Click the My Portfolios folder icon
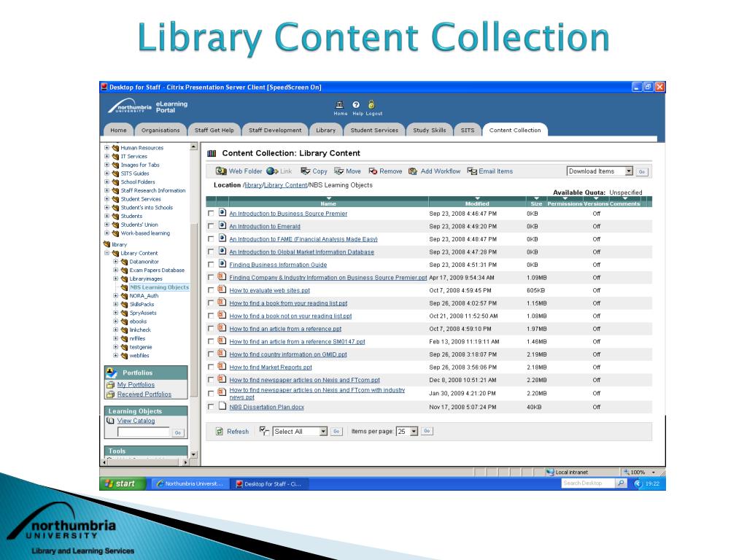The width and height of the screenshot is (747, 560). pyautogui.click(x=111, y=385)
